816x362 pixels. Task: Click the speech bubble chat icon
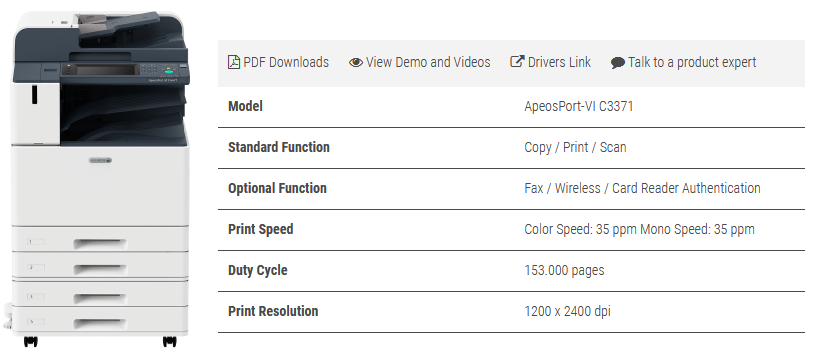pyautogui.click(x=618, y=63)
